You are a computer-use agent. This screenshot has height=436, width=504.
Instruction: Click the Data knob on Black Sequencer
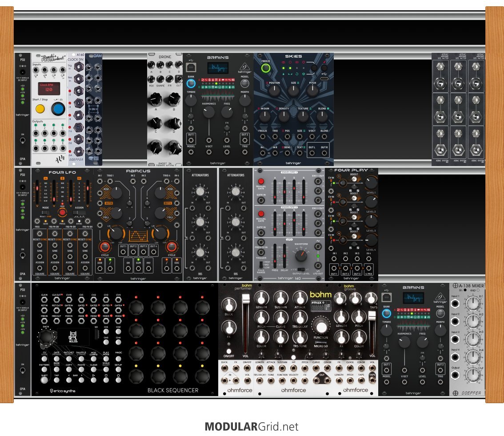pyautogui.click(x=47, y=337)
